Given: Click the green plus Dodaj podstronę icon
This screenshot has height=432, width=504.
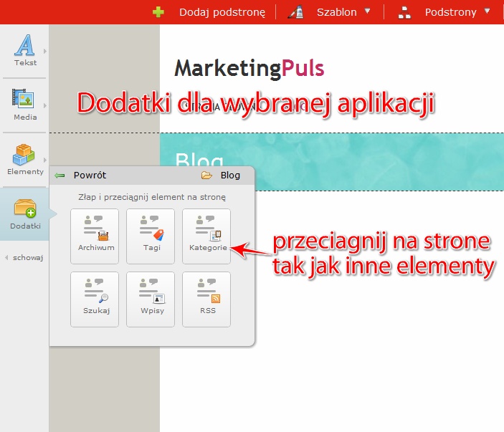Looking at the screenshot, I should 158,11.
